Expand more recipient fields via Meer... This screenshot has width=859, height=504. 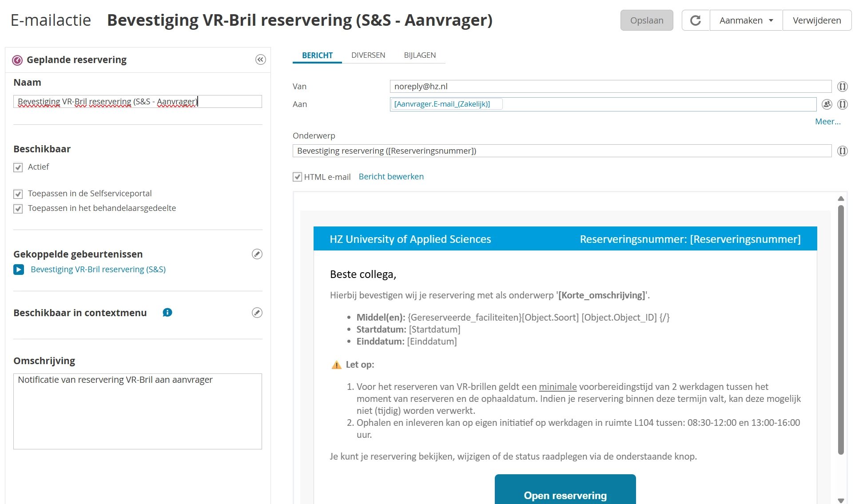[x=827, y=122]
